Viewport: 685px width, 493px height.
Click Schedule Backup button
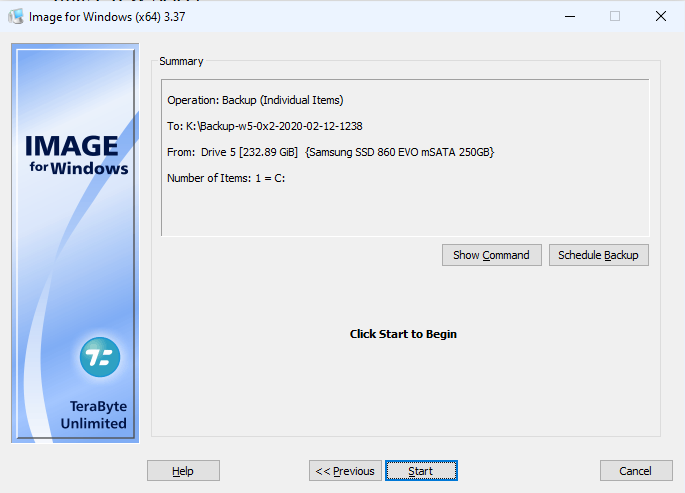pyautogui.click(x=599, y=255)
